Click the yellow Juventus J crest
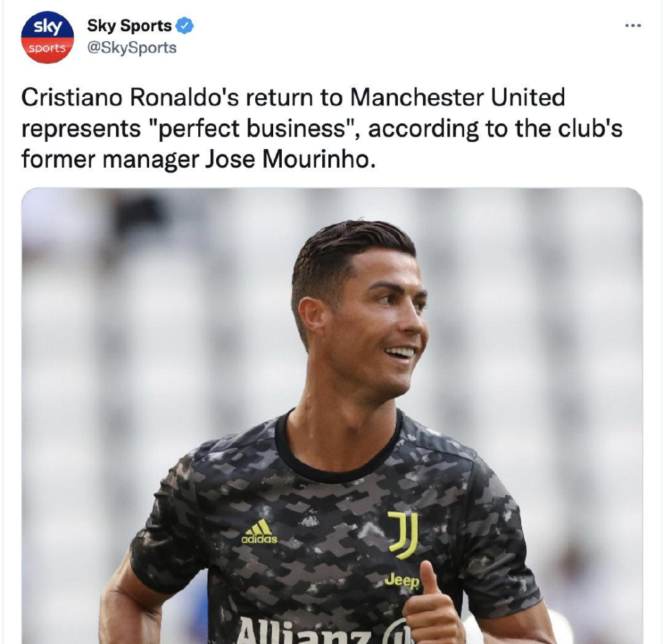This screenshot has height=644, width=663. point(403,534)
